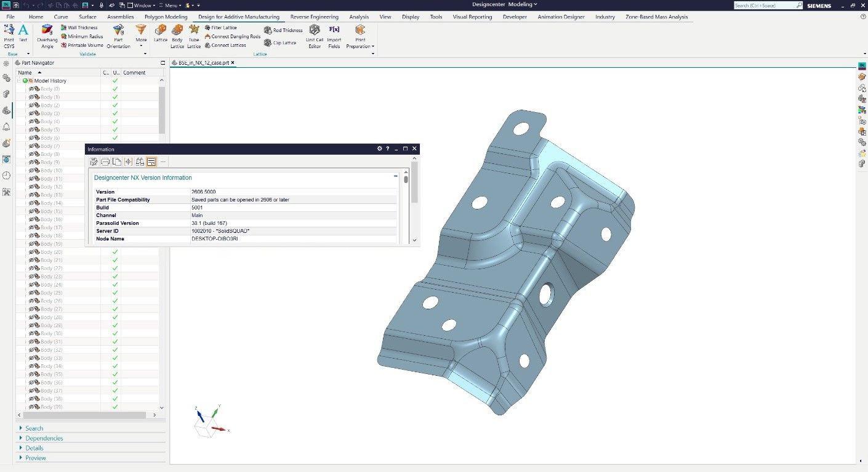
Task: Toggle visibility of Body (36)
Action: [x=31, y=383]
